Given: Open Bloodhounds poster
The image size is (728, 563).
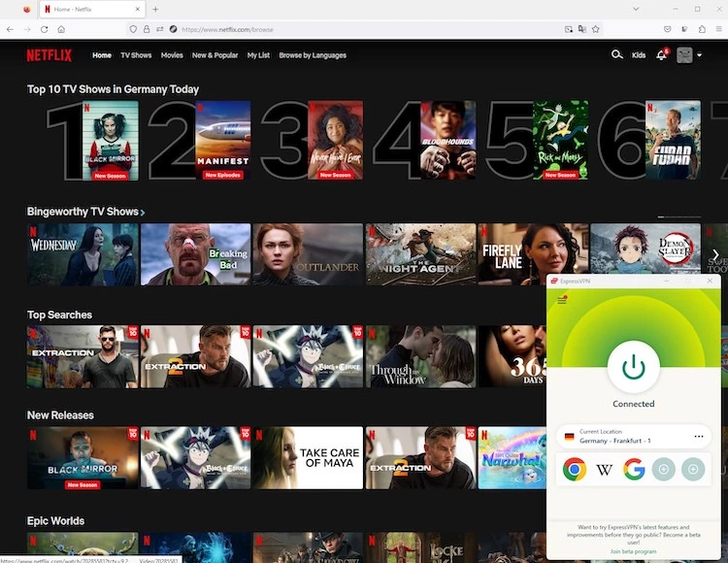Looking at the screenshot, I should 448,140.
